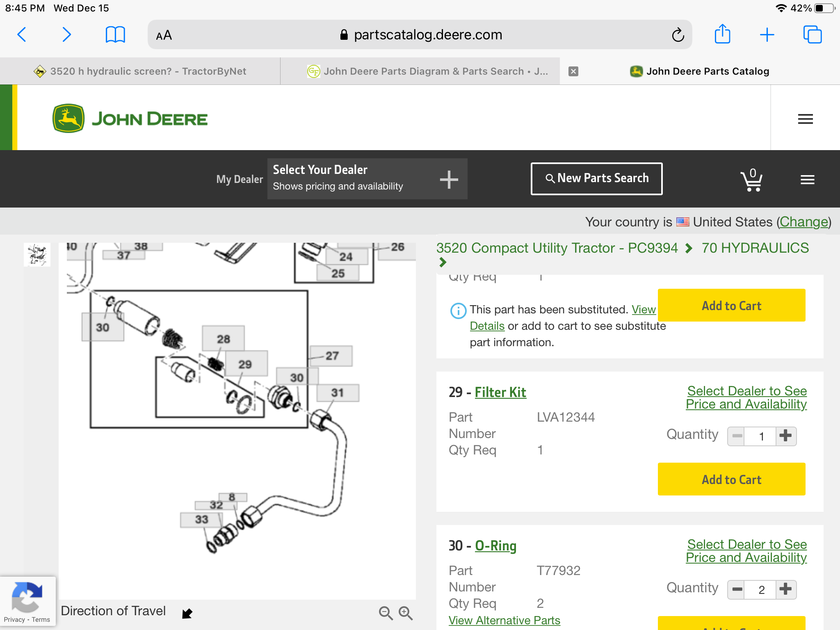
Task: Click the diagram thumbnail preview
Action: (37, 255)
